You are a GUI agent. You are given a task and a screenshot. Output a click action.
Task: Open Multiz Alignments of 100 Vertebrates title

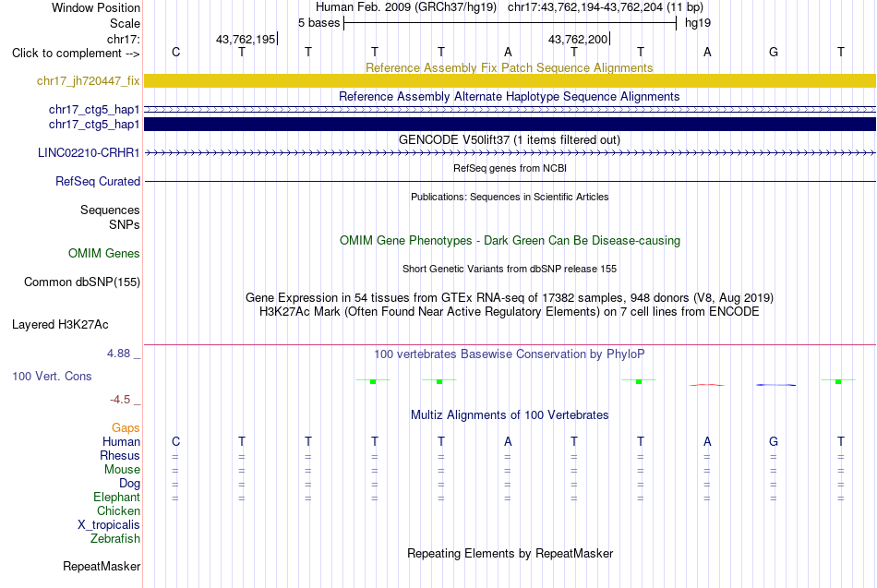510,415
